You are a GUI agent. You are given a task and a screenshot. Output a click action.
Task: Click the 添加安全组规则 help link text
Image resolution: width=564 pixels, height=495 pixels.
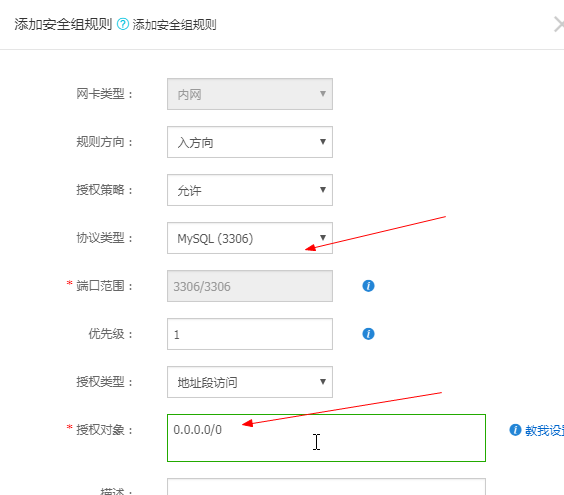point(174,25)
